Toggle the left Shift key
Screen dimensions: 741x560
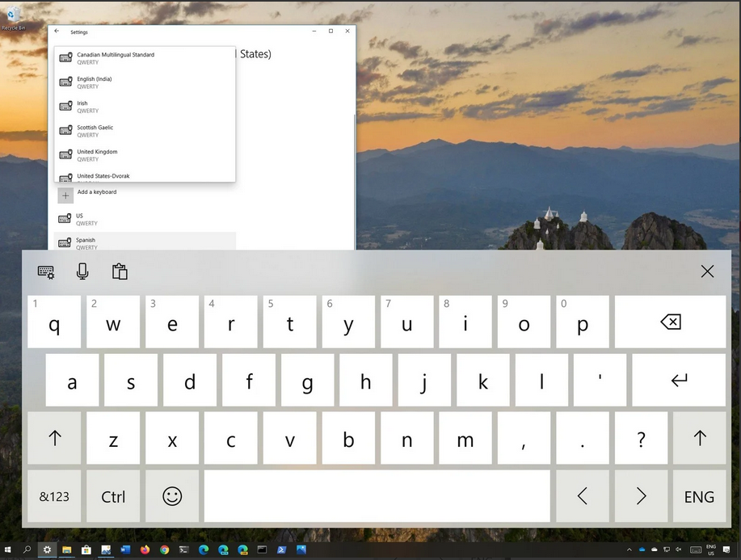click(54, 438)
